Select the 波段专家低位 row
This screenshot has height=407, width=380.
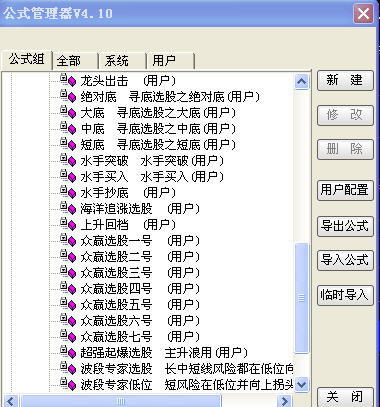click(x=187, y=384)
